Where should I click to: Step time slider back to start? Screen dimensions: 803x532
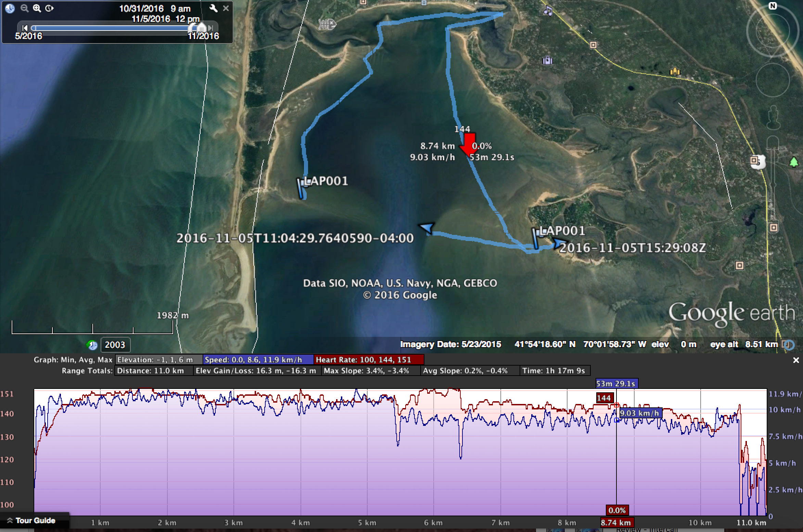25,28
